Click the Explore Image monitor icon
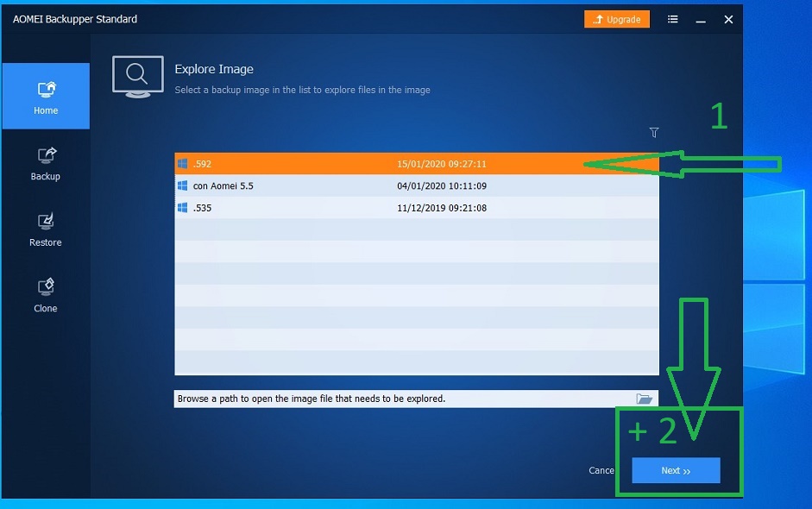 [x=138, y=77]
